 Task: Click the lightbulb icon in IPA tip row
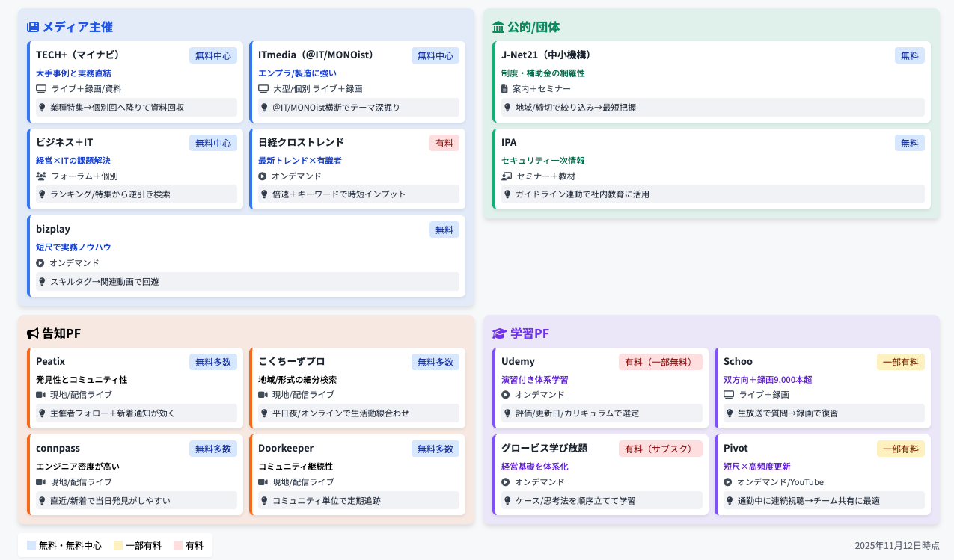507,194
